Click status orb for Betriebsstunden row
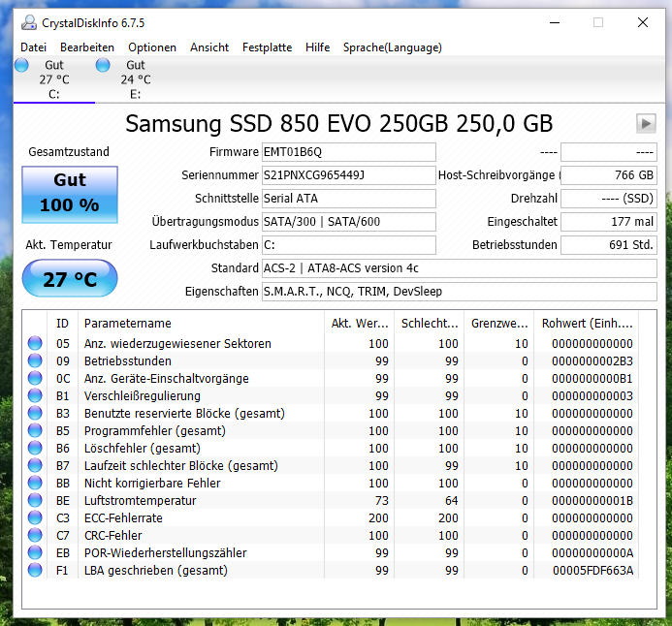This screenshot has height=626, width=672. [x=35, y=360]
